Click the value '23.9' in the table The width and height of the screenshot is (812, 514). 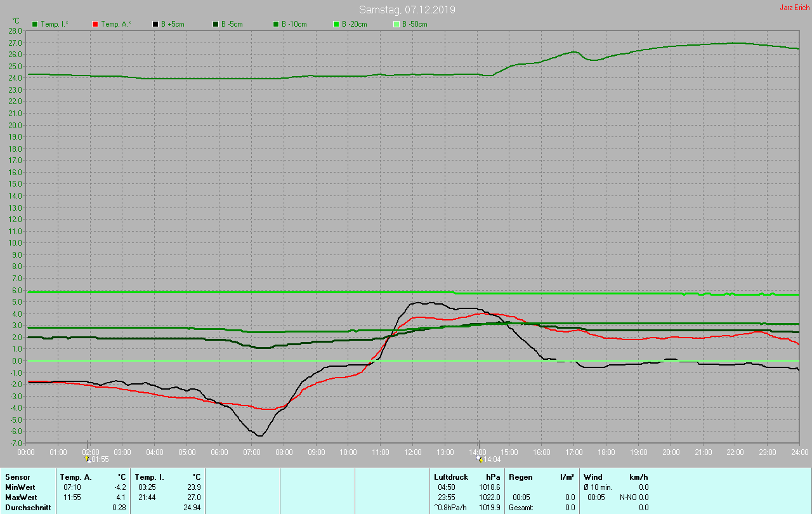[x=193, y=487]
